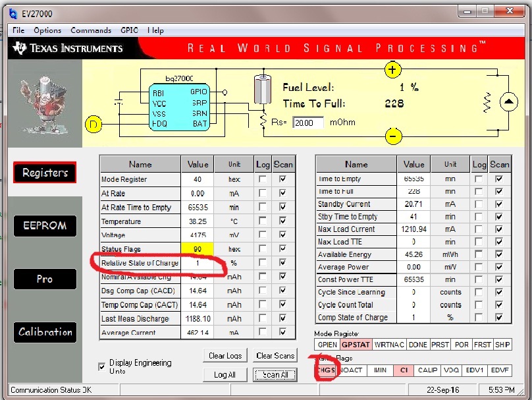Screen dimensions: 532x400
Task: Click the yellow plus terminal icon
Action: [393, 70]
